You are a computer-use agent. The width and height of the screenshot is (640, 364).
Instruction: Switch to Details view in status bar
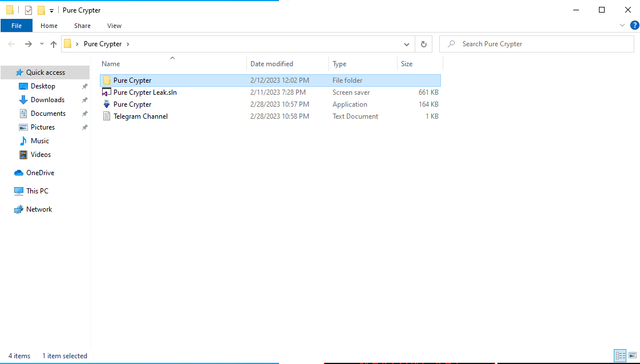(x=620, y=356)
